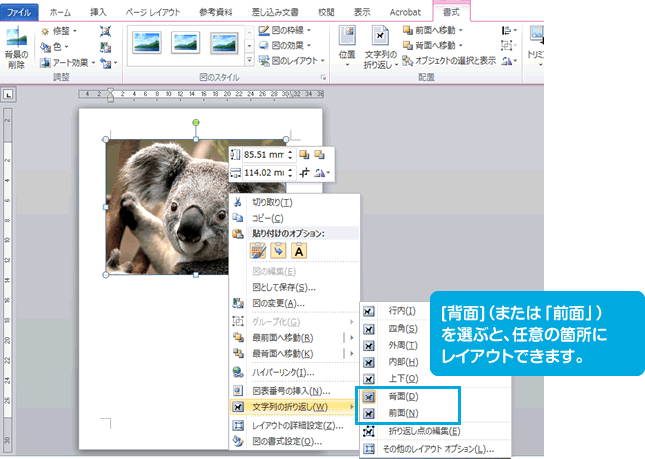Image resolution: width=645 pixels, height=459 pixels.
Task: Click the Keep Text Only paste icon
Action: click(x=300, y=250)
